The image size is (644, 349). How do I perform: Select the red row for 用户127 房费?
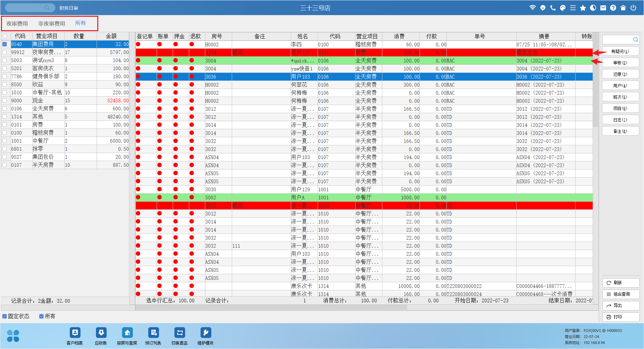click(364, 53)
